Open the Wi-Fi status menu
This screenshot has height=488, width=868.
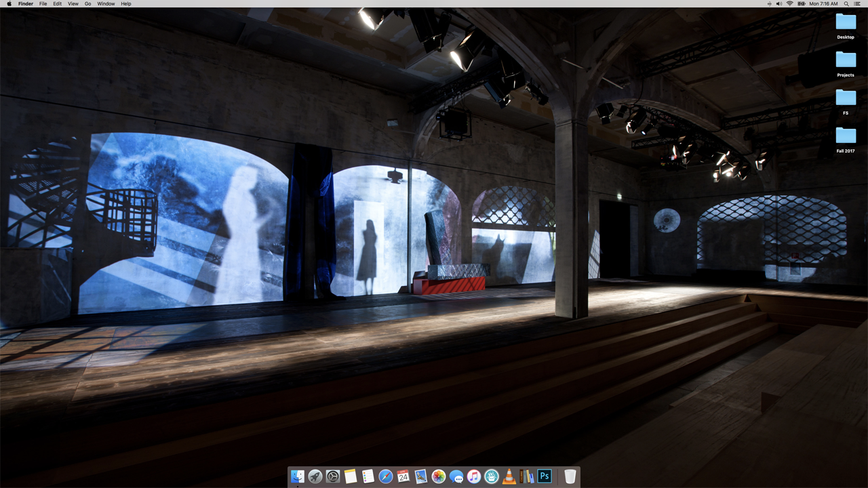pyautogui.click(x=790, y=3)
